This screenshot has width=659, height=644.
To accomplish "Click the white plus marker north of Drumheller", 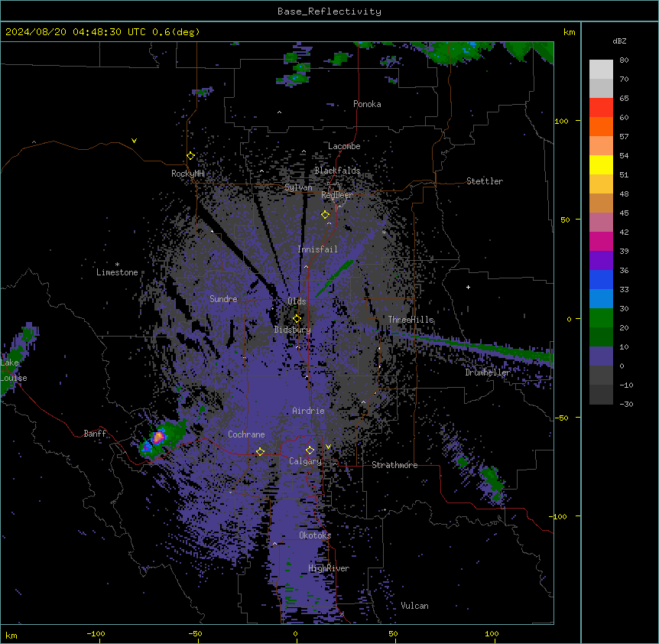I will coord(468,287).
